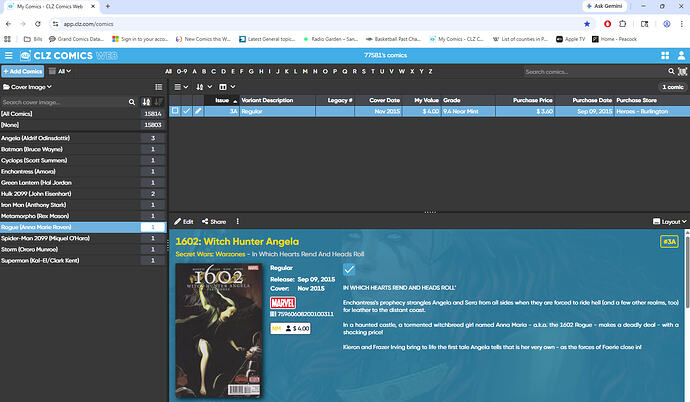Select Angela (Aldrif Odinsdottir) folder
This screenshot has width=690, height=402.
point(83,138)
